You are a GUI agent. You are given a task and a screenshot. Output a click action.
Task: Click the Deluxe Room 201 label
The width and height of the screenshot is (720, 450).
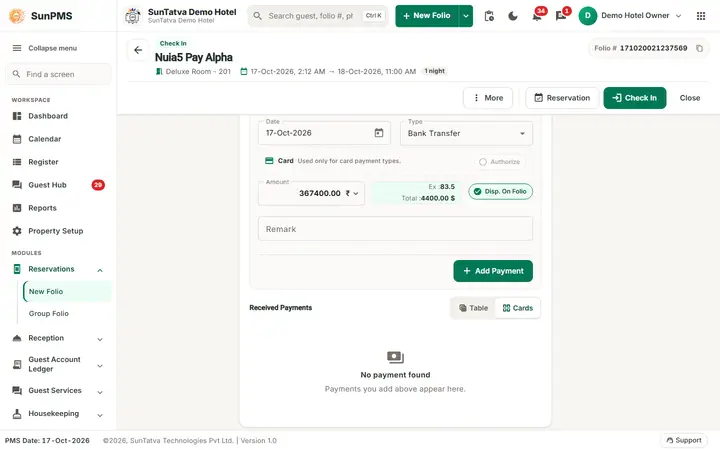pyautogui.click(x=198, y=71)
